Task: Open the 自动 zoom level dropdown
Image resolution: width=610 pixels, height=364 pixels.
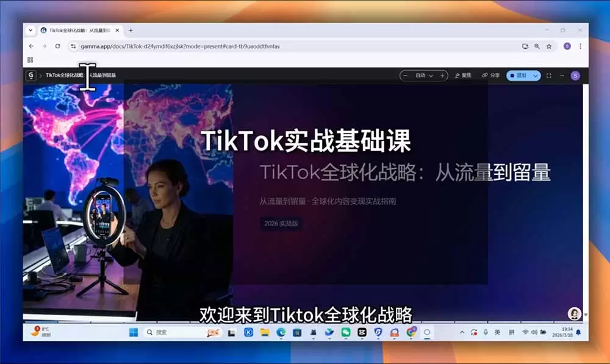Action: pos(424,76)
